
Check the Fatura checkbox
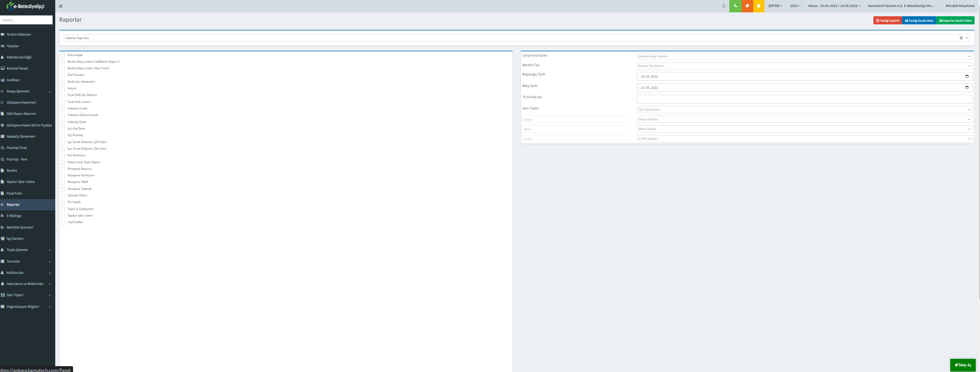coord(63,89)
